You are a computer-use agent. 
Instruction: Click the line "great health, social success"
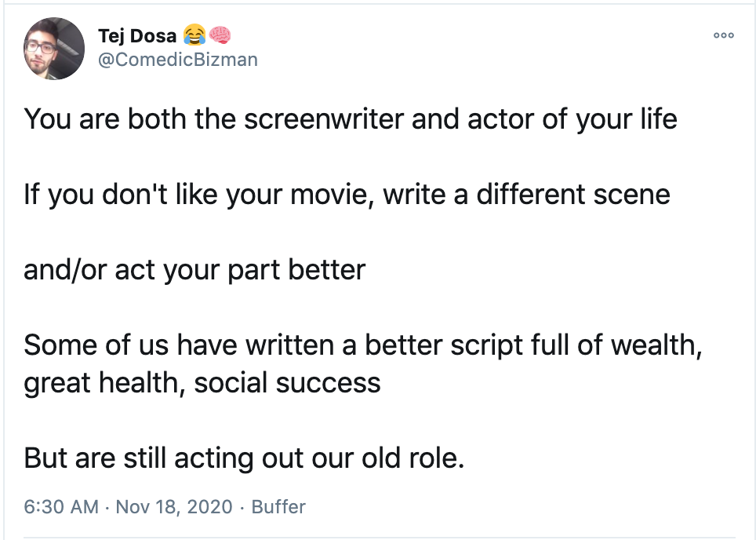[x=202, y=382]
